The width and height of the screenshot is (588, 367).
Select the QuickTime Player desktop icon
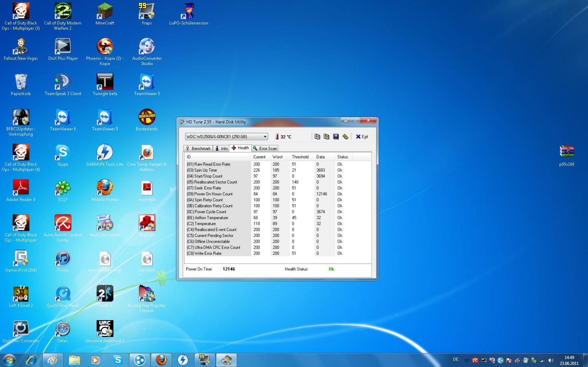coord(63,297)
